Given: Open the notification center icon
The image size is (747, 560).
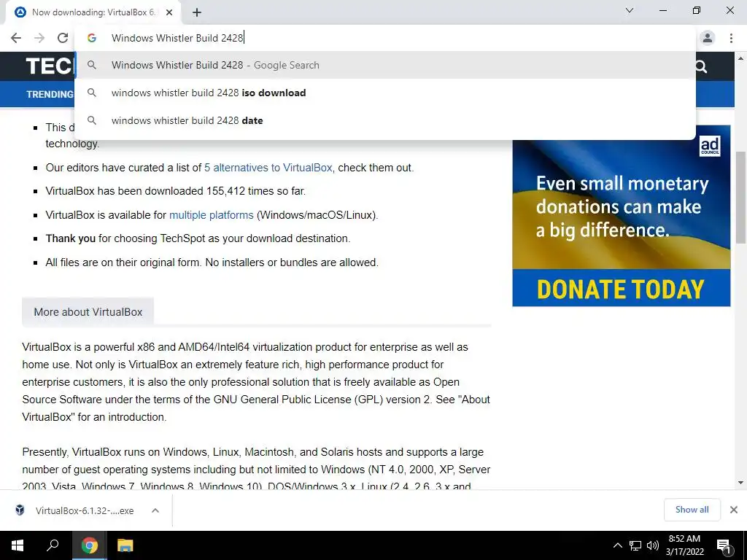Looking at the screenshot, I should point(724,545).
